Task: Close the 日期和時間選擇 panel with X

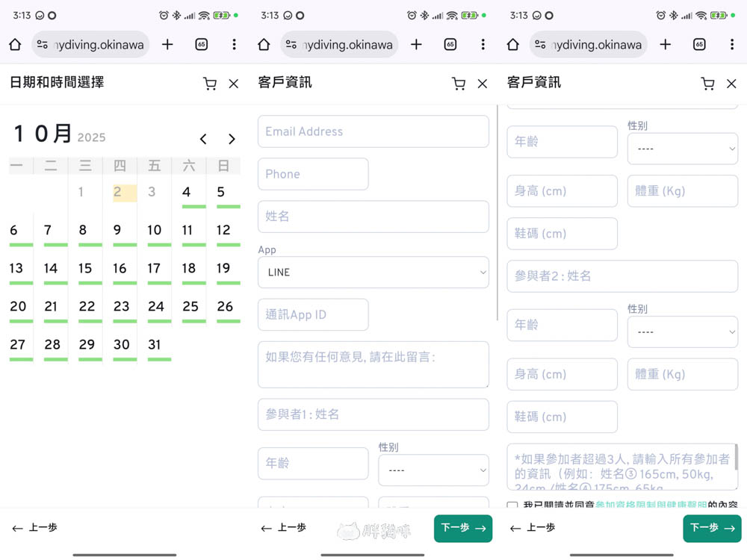Action: click(234, 84)
